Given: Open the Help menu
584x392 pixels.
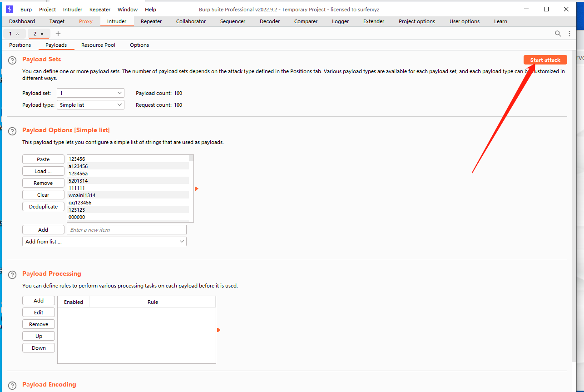Looking at the screenshot, I should point(150,10).
